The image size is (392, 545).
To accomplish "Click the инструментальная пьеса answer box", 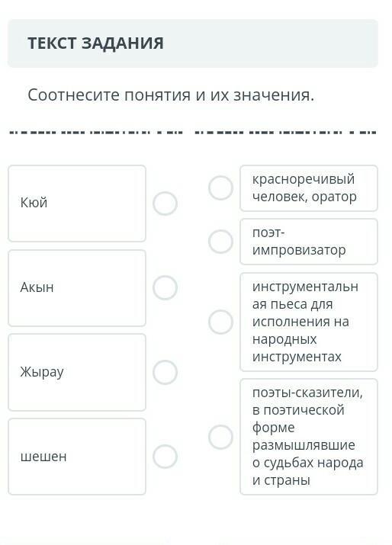I will tap(309, 322).
